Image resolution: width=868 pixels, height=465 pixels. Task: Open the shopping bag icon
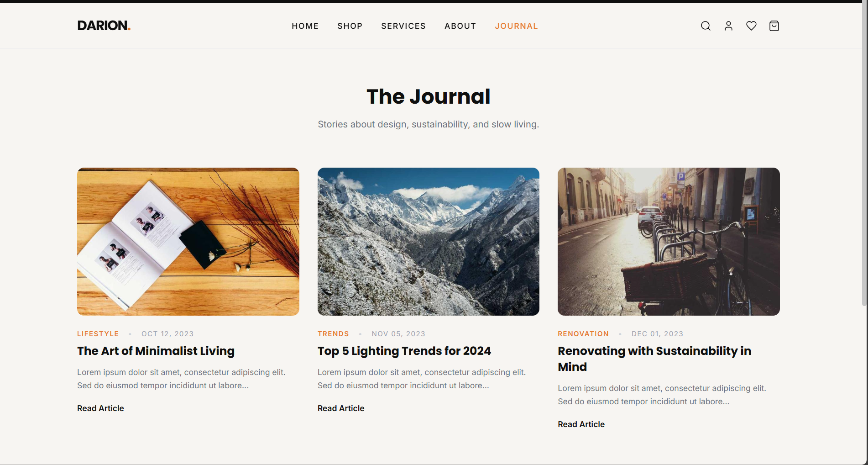[774, 26]
